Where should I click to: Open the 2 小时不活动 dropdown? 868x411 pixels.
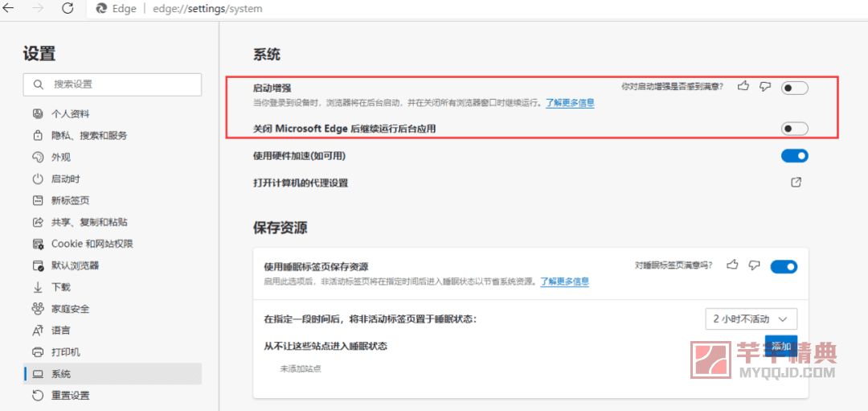pos(751,319)
